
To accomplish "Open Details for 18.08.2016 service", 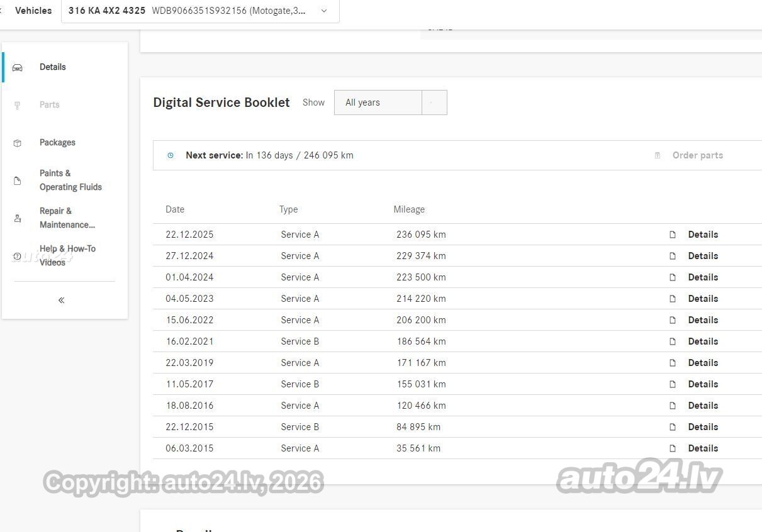I will click(703, 406).
